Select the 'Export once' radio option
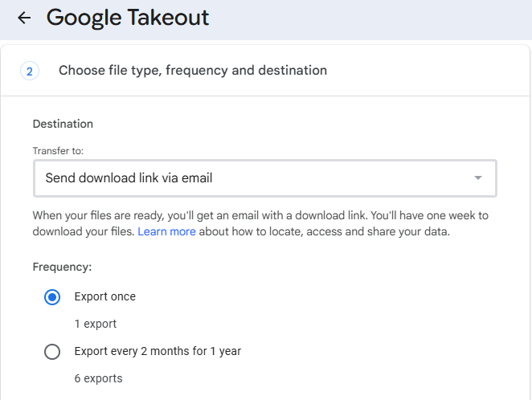This screenshot has width=532, height=400. [x=52, y=297]
